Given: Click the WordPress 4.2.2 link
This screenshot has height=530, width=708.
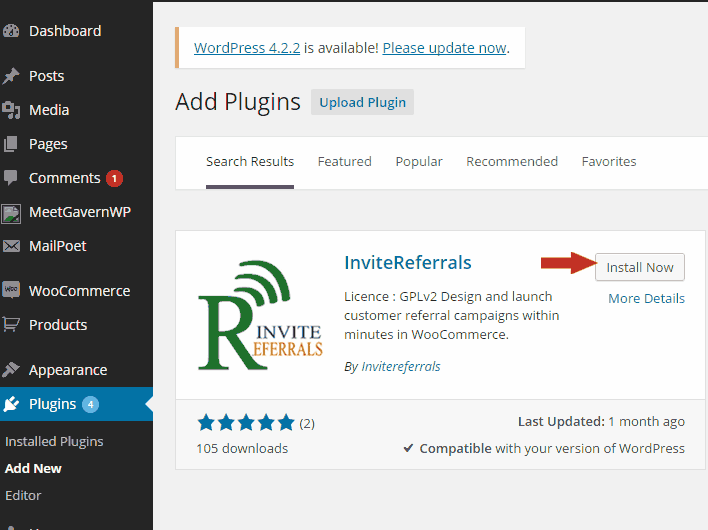Looking at the screenshot, I should (247, 48).
